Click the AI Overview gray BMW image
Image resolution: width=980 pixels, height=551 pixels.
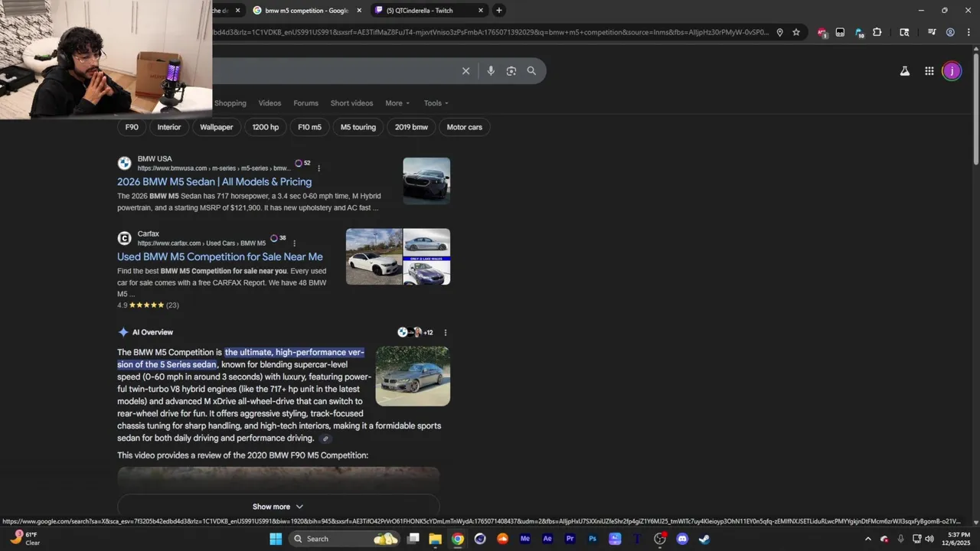click(413, 376)
